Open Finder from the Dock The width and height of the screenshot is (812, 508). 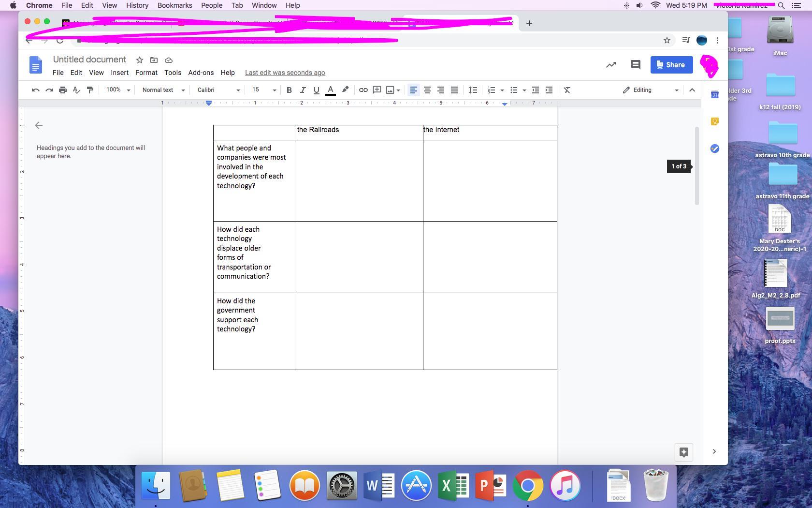(156, 485)
